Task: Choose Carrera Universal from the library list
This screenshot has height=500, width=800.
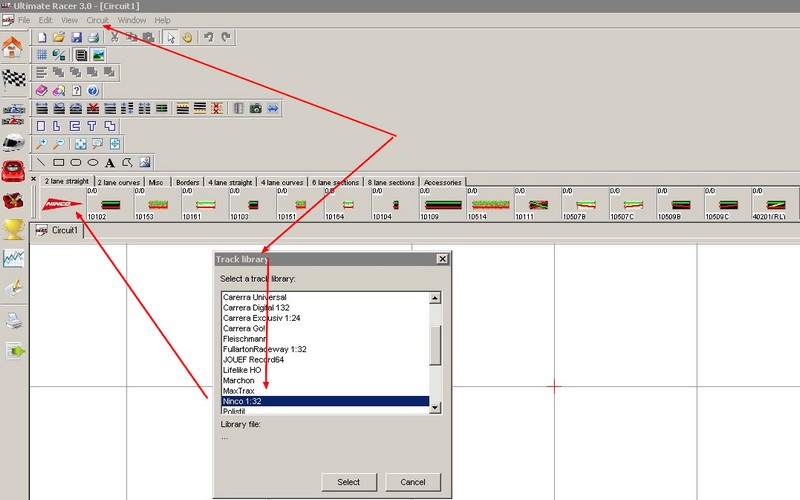Action: 254,298
